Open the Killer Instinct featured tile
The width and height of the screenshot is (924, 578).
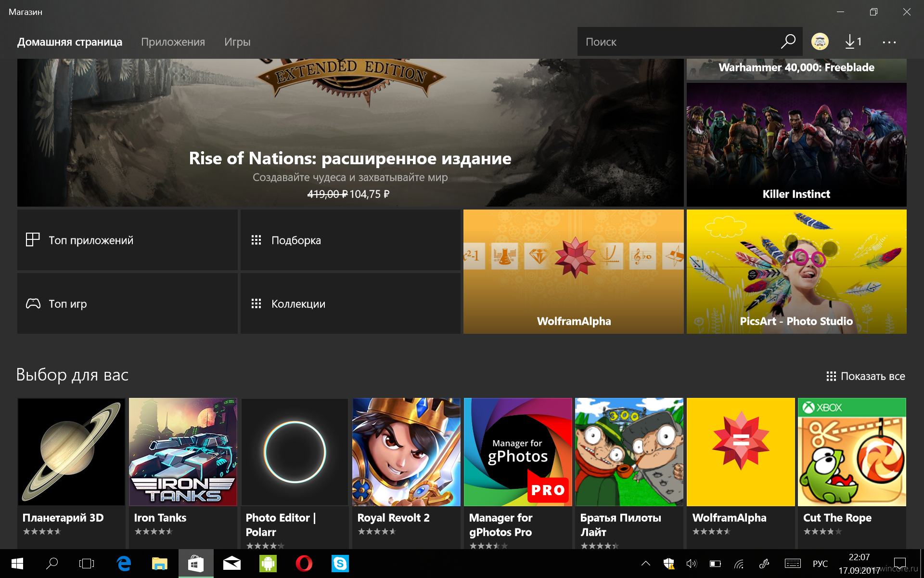coord(796,144)
